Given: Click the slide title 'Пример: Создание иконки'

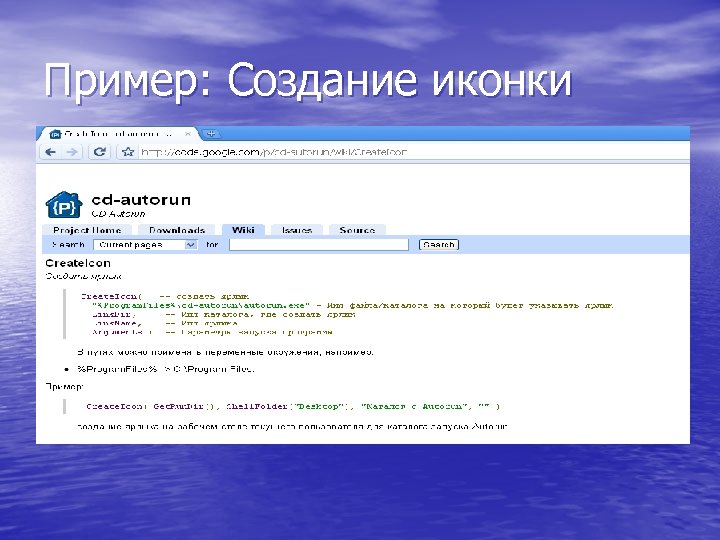Looking at the screenshot, I should pyautogui.click(x=308, y=81).
